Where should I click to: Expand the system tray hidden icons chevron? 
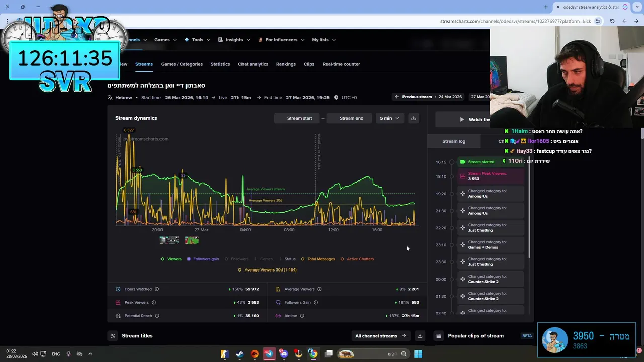pos(90,354)
